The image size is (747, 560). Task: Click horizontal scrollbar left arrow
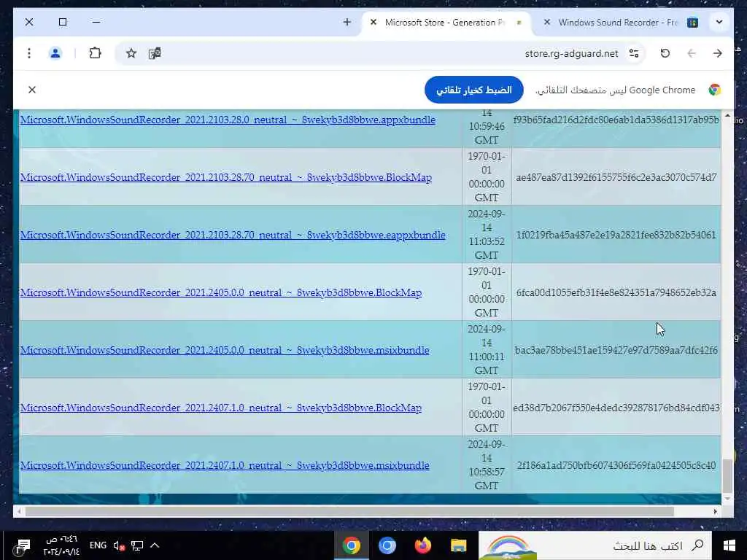[18, 511]
